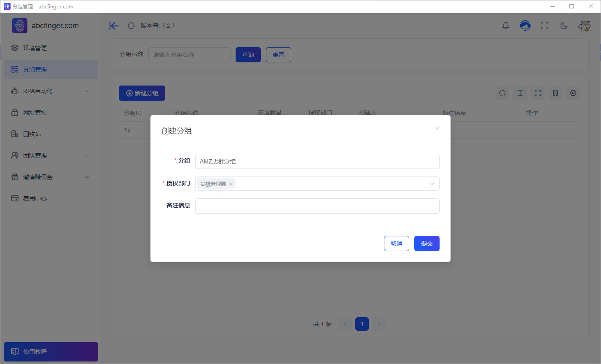Click the 重置 button
Viewport: 601px width, 364px height.
[279, 55]
